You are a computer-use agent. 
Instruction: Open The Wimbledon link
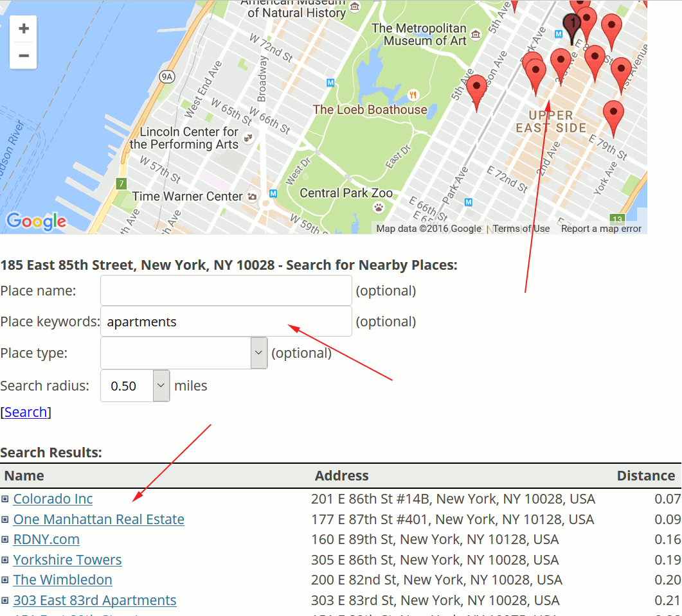coord(62,580)
